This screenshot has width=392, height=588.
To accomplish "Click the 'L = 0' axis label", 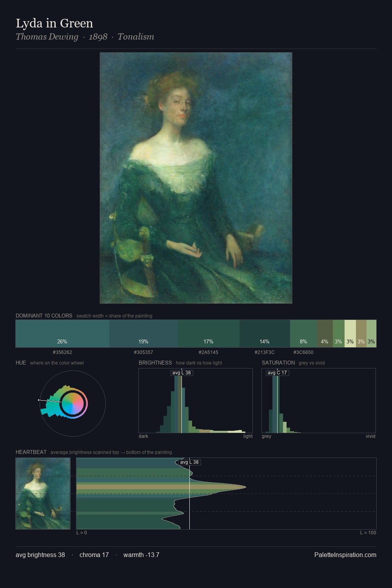I will (x=82, y=533).
